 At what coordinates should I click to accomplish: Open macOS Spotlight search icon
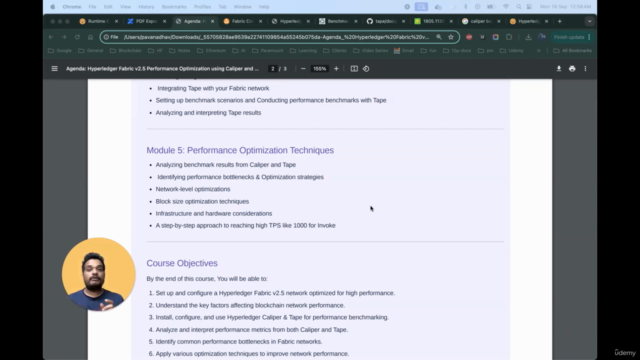click(x=518, y=7)
